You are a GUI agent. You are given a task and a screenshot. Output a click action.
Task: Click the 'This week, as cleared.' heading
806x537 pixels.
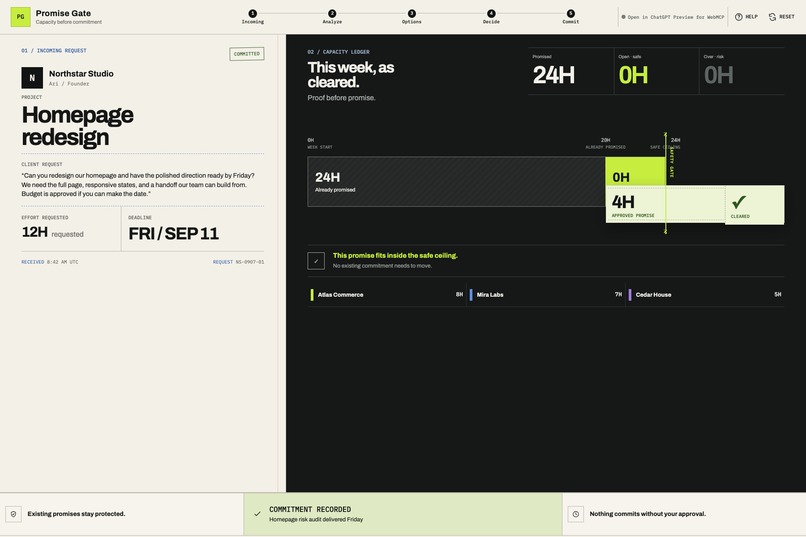click(351, 75)
